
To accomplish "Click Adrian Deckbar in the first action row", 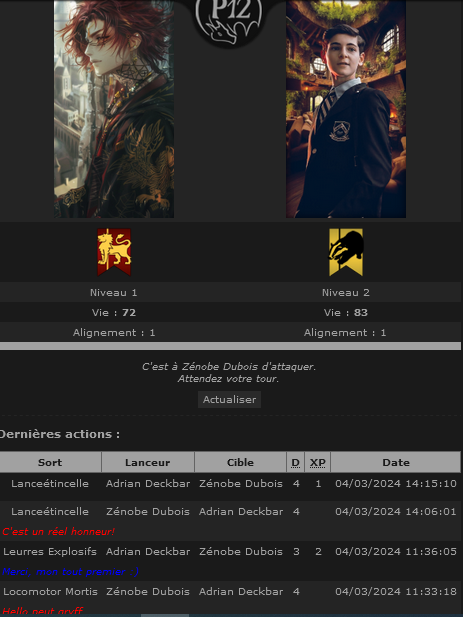I will [x=148, y=483].
